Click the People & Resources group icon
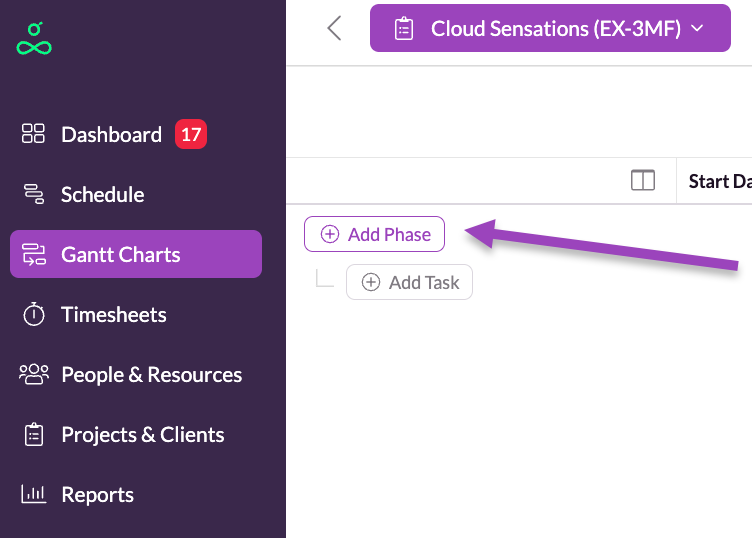752x538 pixels. [34, 374]
